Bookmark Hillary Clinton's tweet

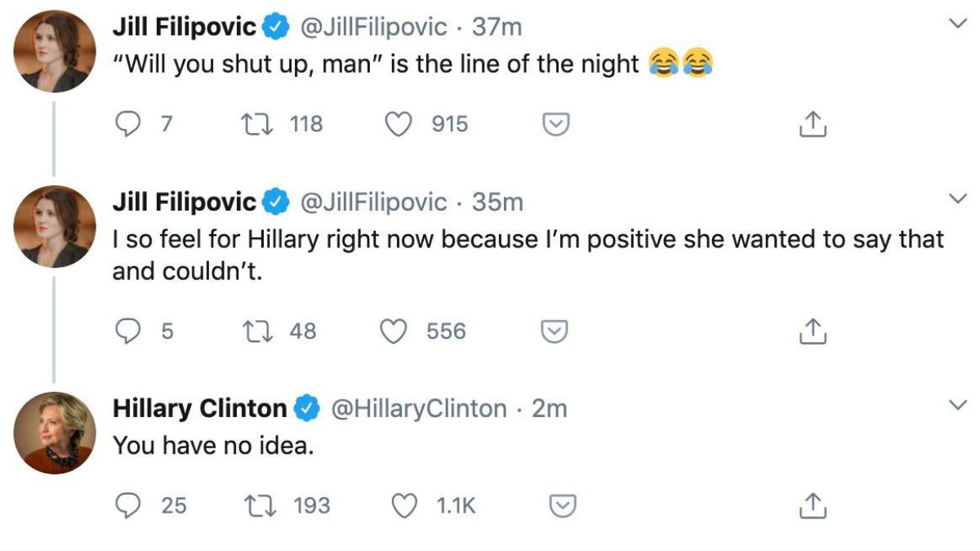(x=561, y=506)
